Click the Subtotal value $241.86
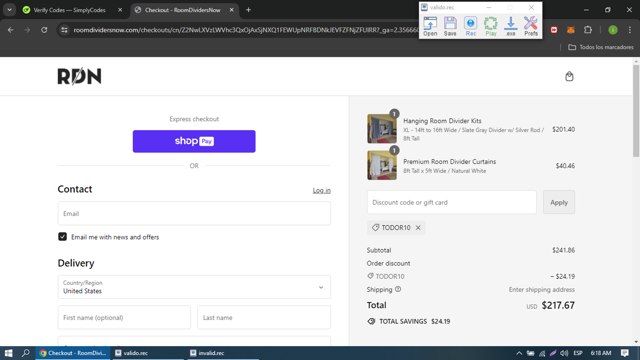Viewport: 640px width, 360px height. (x=563, y=250)
